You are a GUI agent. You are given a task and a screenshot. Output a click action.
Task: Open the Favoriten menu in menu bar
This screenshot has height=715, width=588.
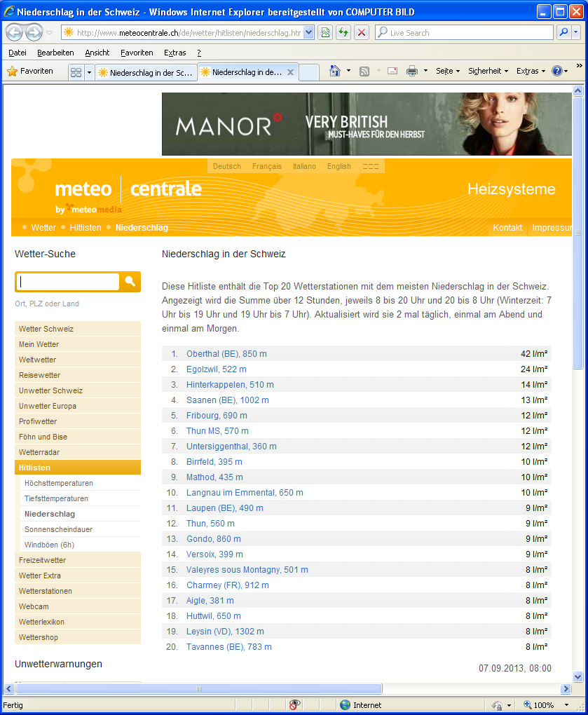pyautogui.click(x=137, y=53)
